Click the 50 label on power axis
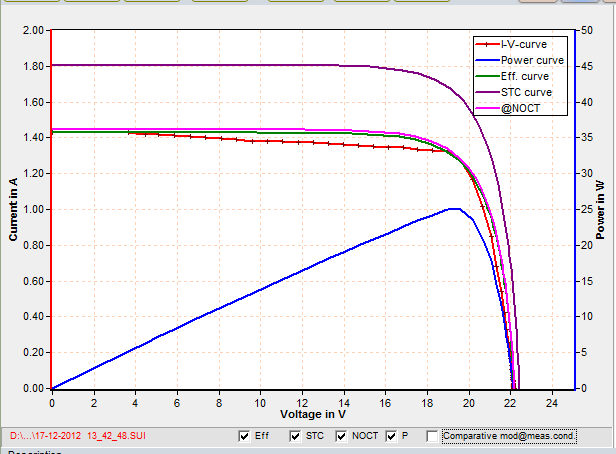This screenshot has height=454, width=616. pos(588,30)
